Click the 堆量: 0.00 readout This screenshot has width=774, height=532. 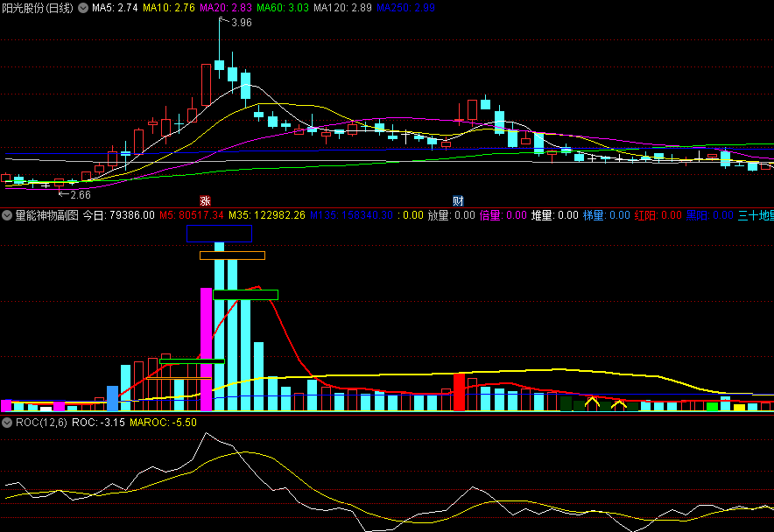(x=555, y=215)
